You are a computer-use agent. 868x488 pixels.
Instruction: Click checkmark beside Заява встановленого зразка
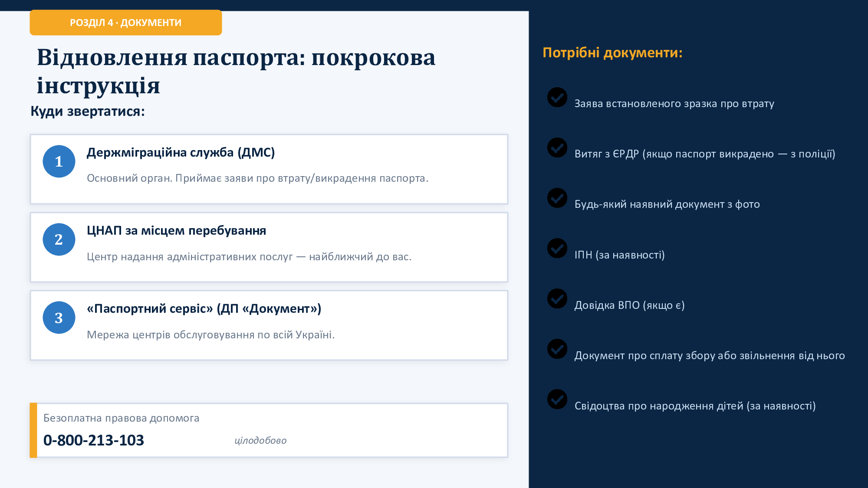pos(557,97)
